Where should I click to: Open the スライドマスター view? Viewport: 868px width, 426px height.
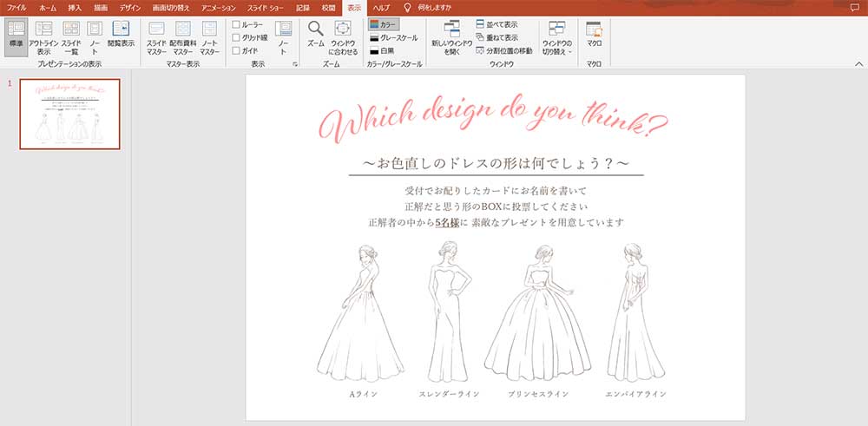point(156,35)
